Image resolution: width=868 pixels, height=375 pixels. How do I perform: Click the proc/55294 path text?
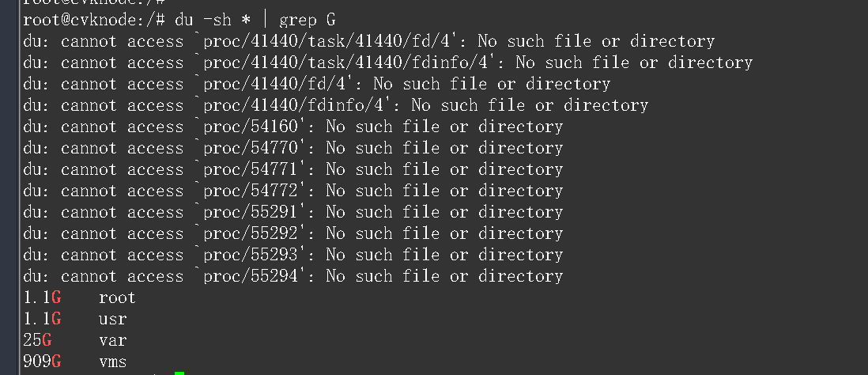[x=249, y=276]
